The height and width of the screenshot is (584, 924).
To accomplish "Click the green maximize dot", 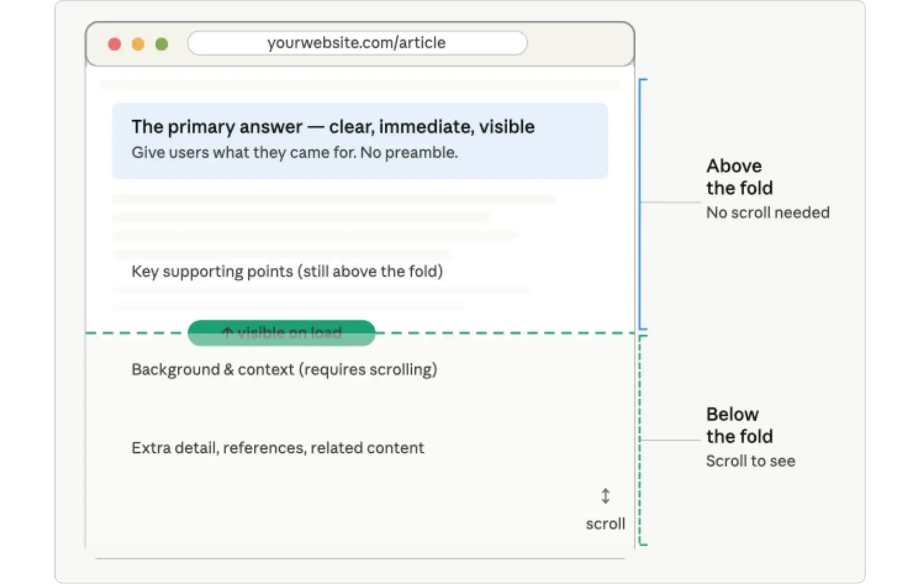I will pyautogui.click(x=162, y=44).
